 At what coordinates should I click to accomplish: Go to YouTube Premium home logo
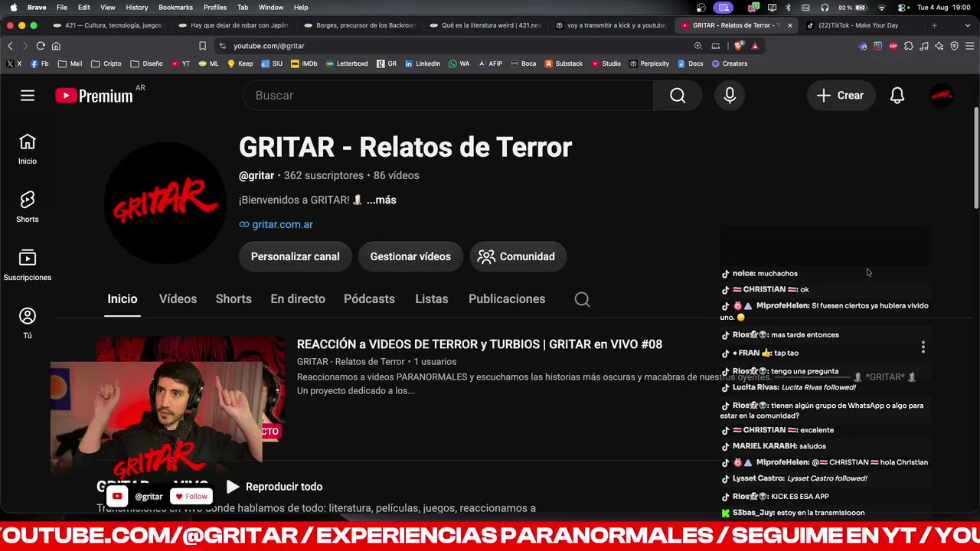point(94,96)
